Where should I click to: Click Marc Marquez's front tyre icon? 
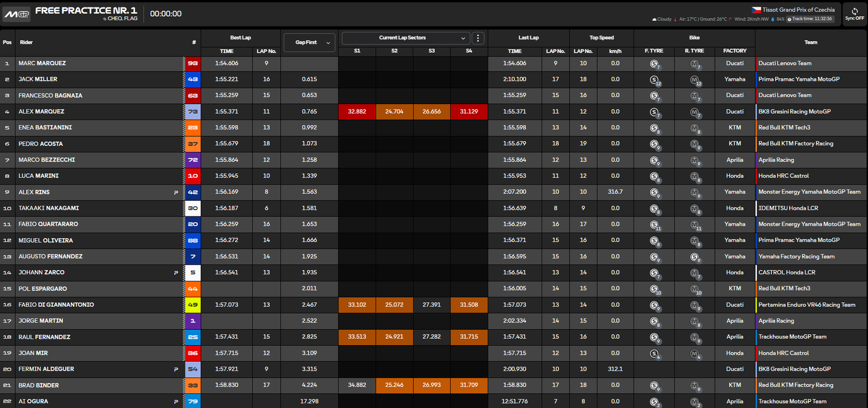tap(654, 64)
